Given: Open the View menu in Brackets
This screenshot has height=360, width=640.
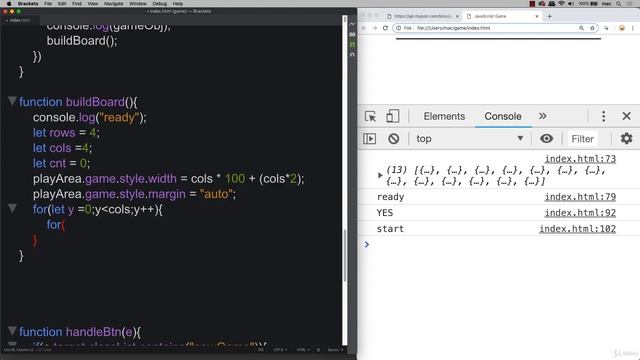Looking at the screenshot, I should coord(93,3).
